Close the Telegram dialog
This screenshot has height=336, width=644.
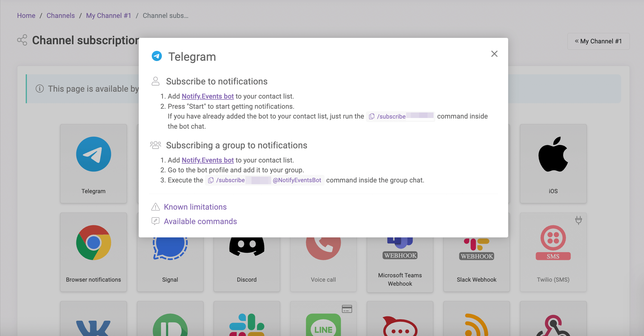(x=494, y=54)
